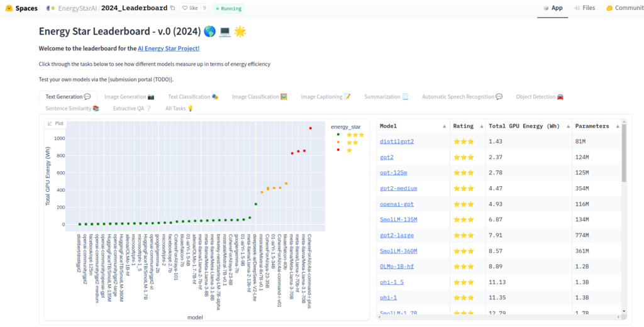This screenshot has width=644, height=327.
Task: Click the star rating in the distilgpt2 row
Action: pos(464,141)
